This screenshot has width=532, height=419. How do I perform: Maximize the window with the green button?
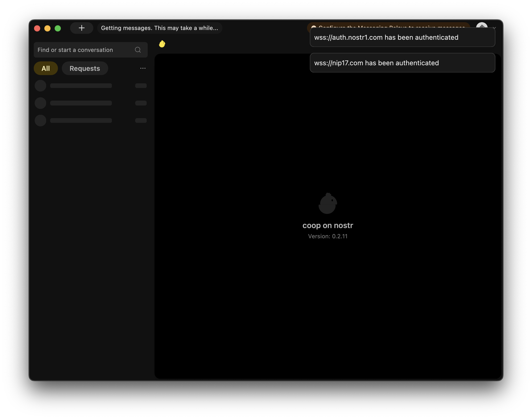pos(58,28)
